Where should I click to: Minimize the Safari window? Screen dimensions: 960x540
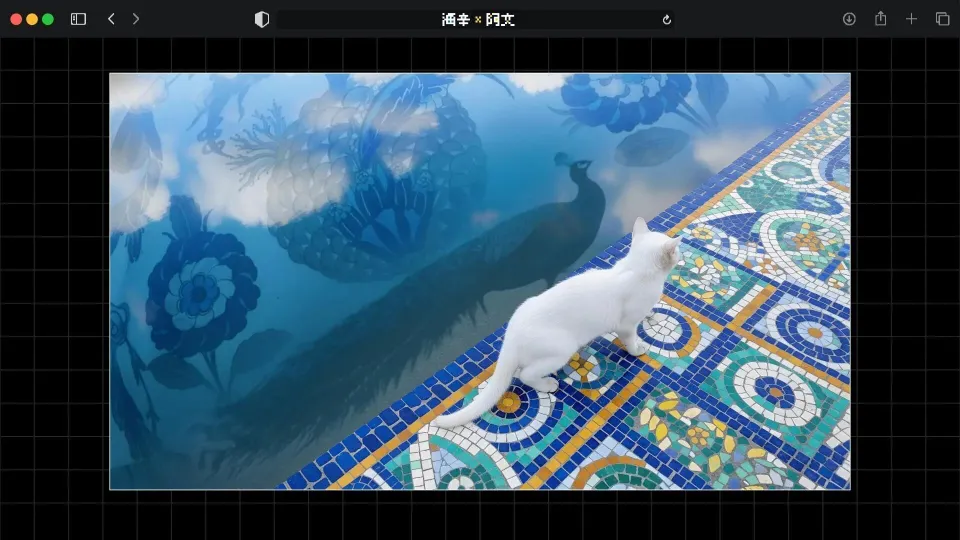(32, 19)
